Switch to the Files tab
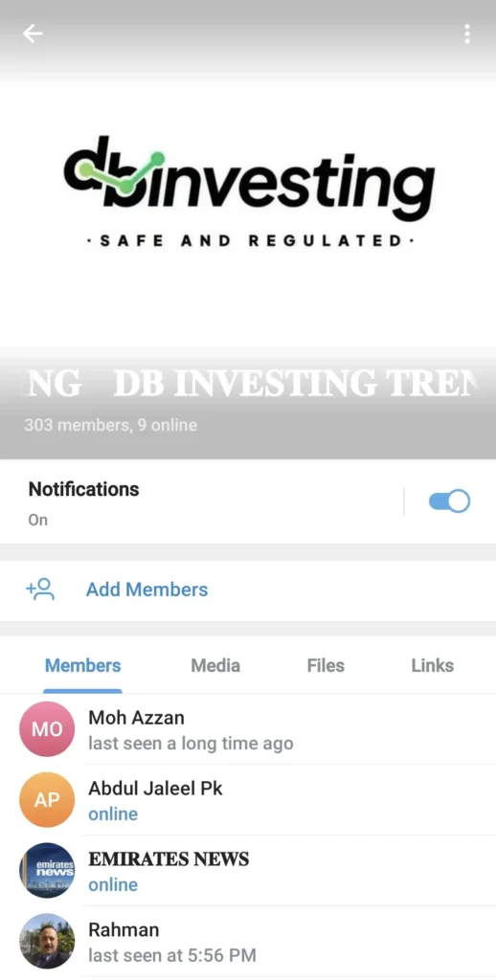496x980 pixels. pos(326,666)
